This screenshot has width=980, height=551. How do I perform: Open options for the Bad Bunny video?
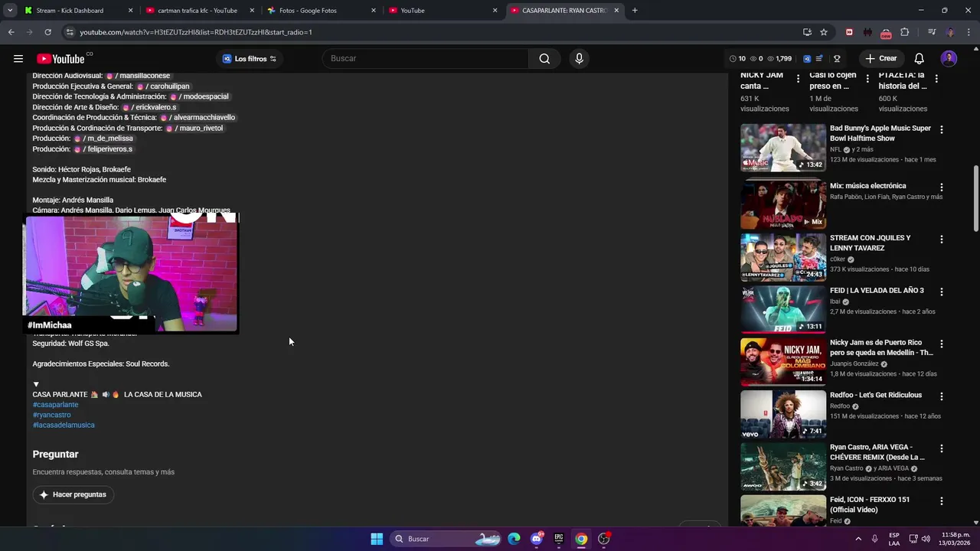pos(942,130)
